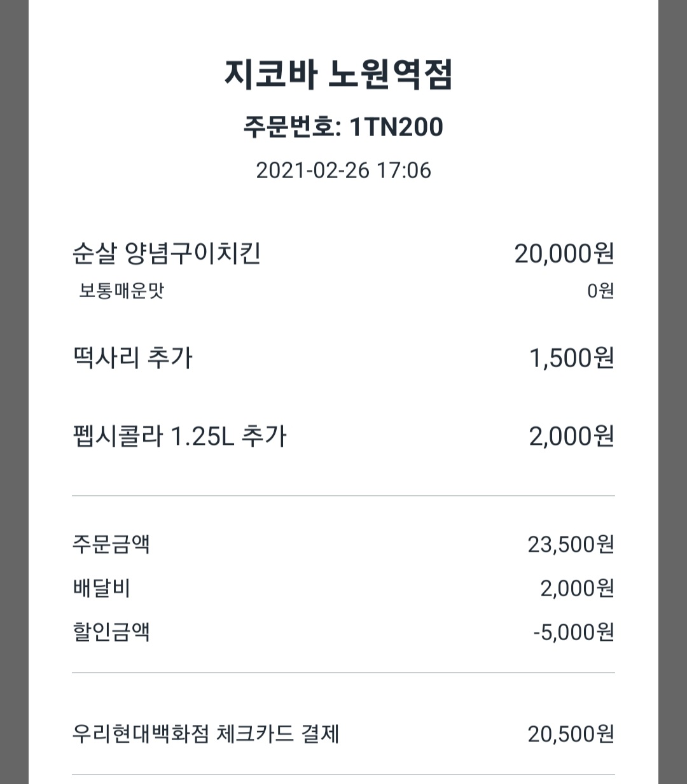Screen dimensions: 687x784
Task: Tap the 보통매운맛 spice option
Action: [x=121, y=291]
